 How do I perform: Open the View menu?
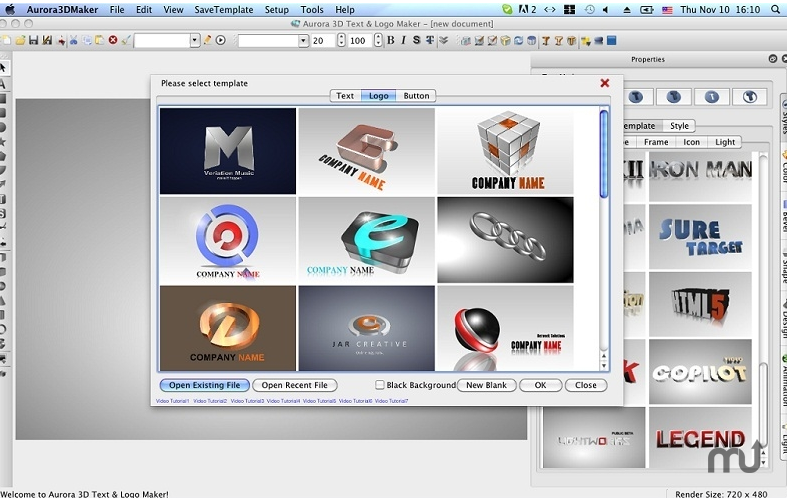pyautogui.click(x=173, y=10)
